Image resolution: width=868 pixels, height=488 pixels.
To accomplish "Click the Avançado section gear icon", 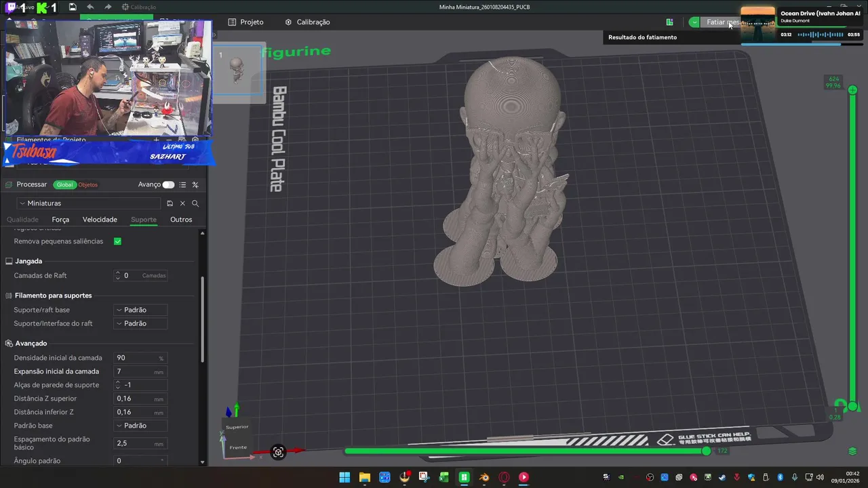I will click(9, 344).
